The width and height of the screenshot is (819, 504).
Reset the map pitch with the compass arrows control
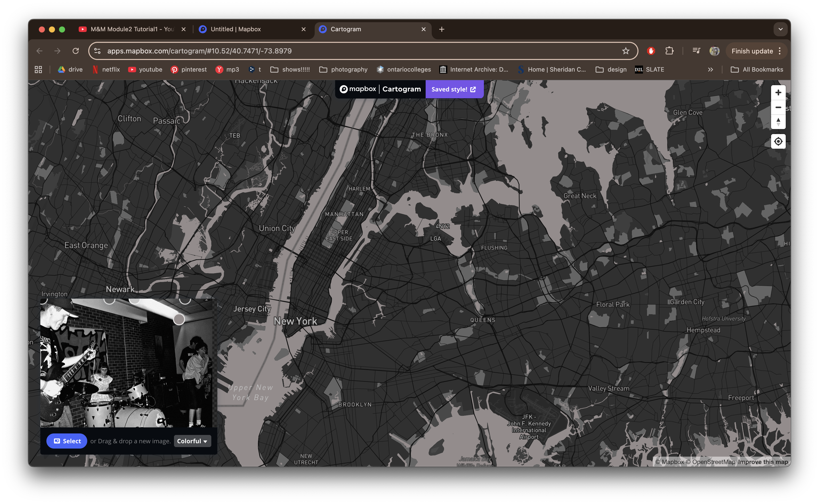(778, 122)
